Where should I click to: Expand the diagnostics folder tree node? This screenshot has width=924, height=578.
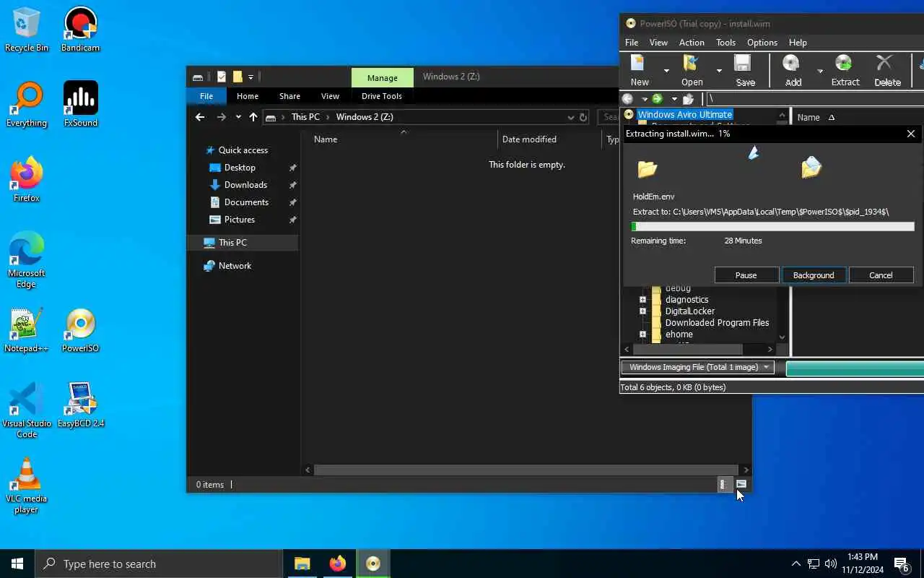pyautogui.click(x=642, y=299)
